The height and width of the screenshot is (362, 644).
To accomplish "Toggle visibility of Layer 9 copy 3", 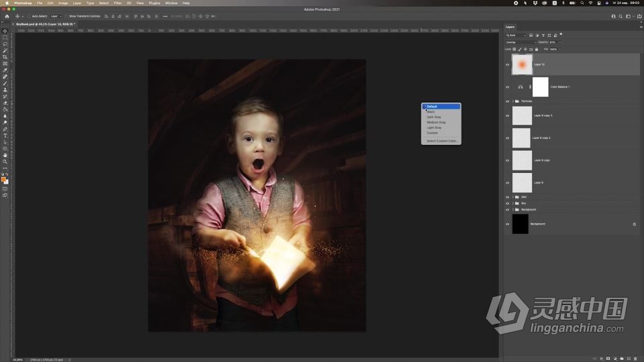I will click(507, 116).
